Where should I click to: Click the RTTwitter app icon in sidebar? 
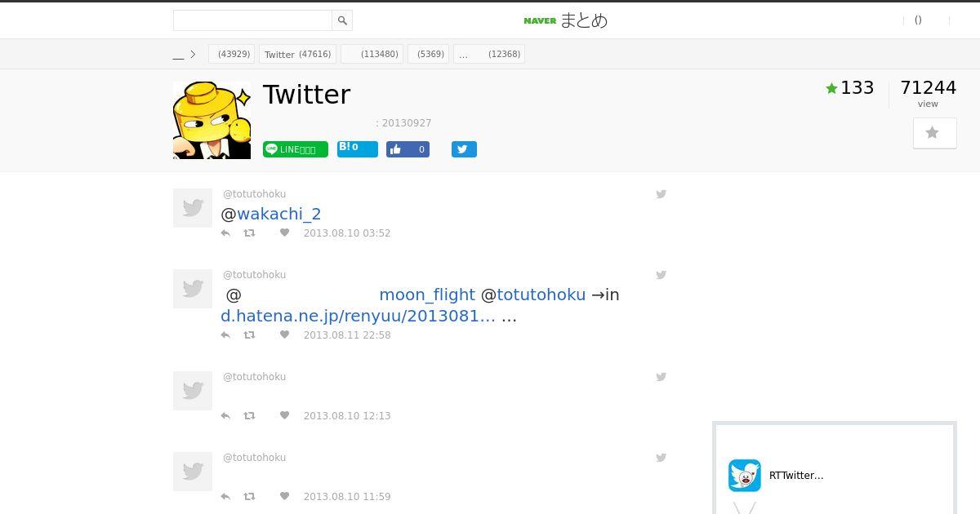(745, 476)
